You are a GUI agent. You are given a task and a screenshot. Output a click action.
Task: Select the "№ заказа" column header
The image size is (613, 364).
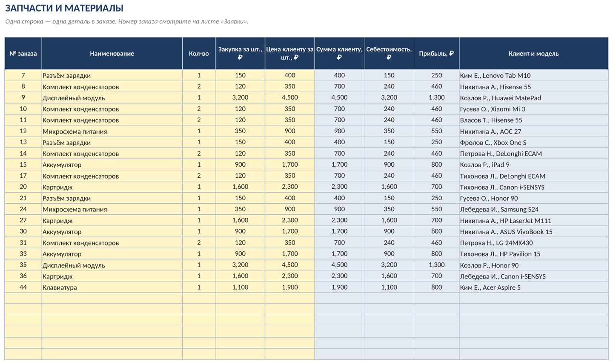(x=23, y=54)
